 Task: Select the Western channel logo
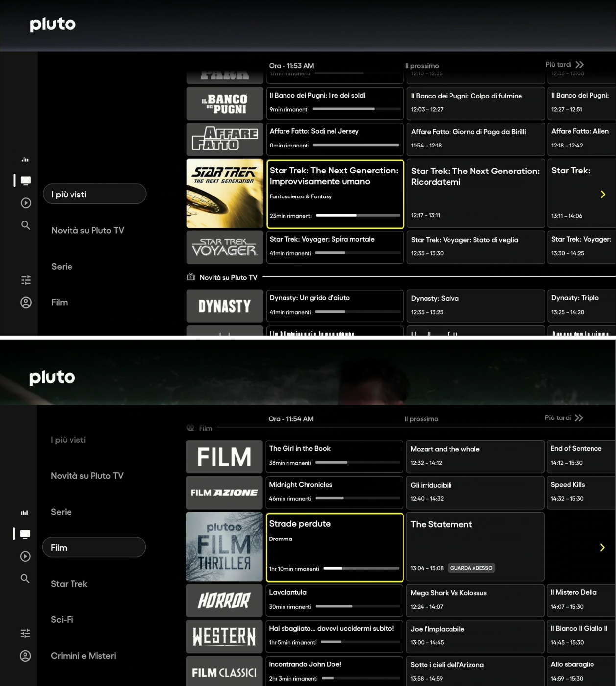tap(224, 637)
